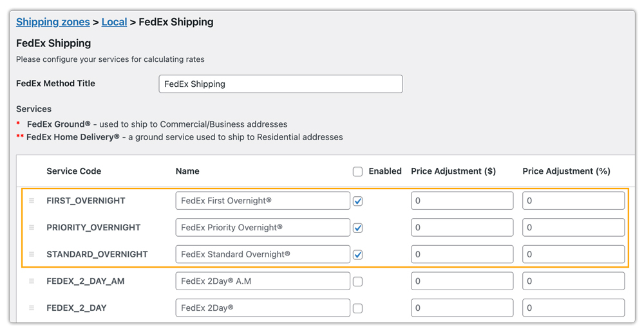Click Price Adjustment ($) field for PRIORITY_OVERNIGHT
644x332 pixels.
pyautogui.click(x=462, y=228)
